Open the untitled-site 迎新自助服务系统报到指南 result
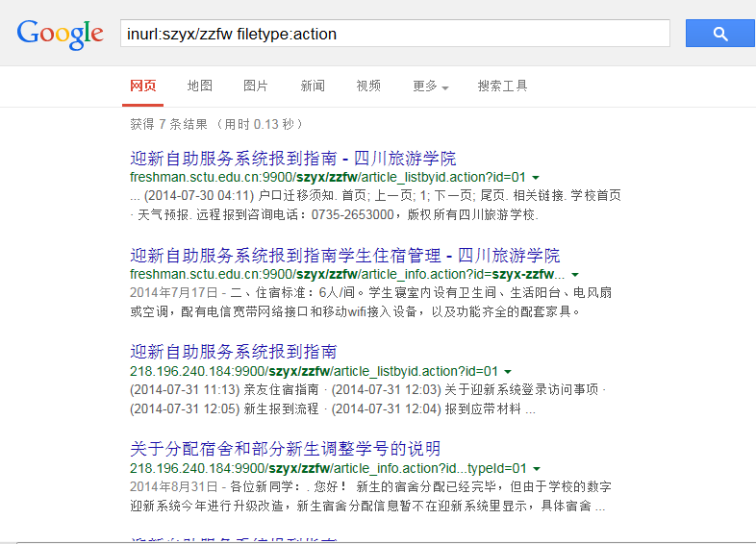The image size is (756, 544). (233, 352)
